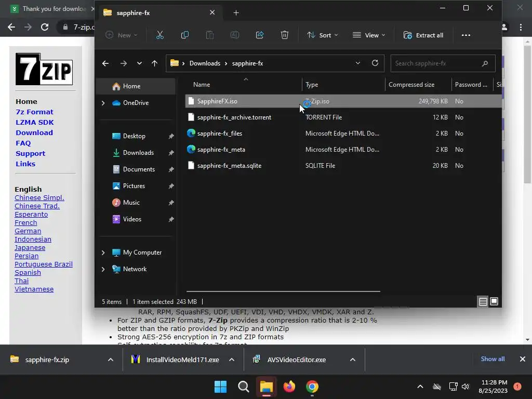Click the Copy icon in Explorer toolbar
This screenshot has height=399, width=532.
(184, 35)
